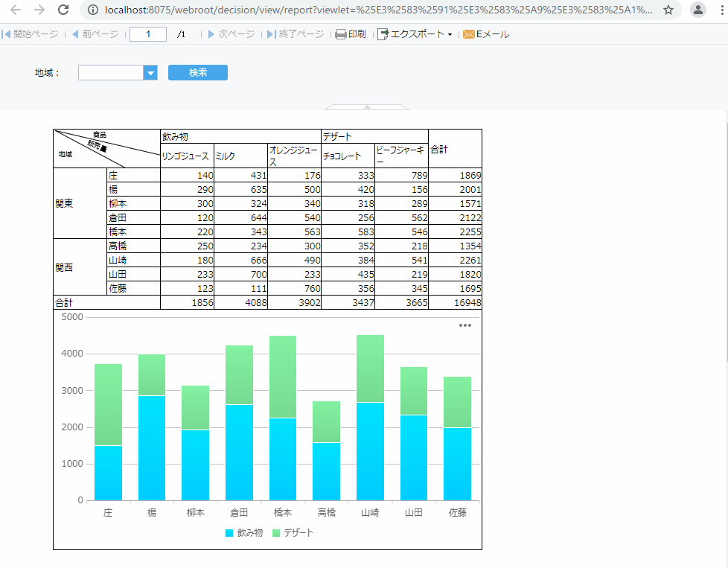Jump to 開始ページ (first page)

(31, 34)
